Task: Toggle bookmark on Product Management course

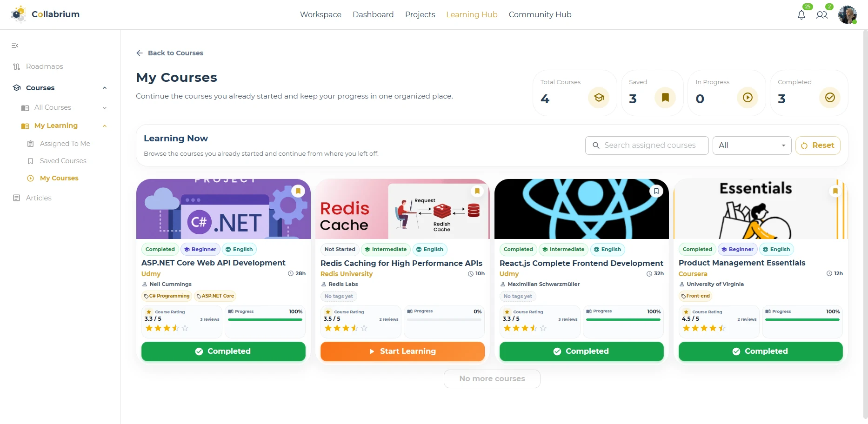Action: click(835, 191)
